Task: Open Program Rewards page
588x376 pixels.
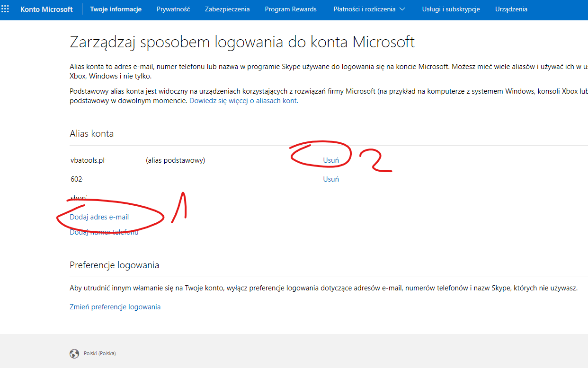Action: click(x=291, y=9)
